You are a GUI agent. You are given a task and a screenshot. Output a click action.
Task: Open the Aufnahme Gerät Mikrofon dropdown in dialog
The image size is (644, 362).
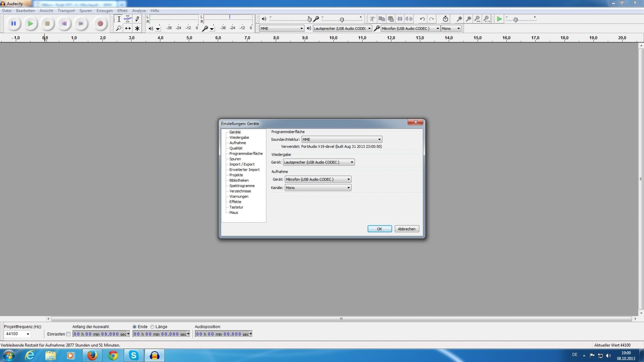point(318,179)
